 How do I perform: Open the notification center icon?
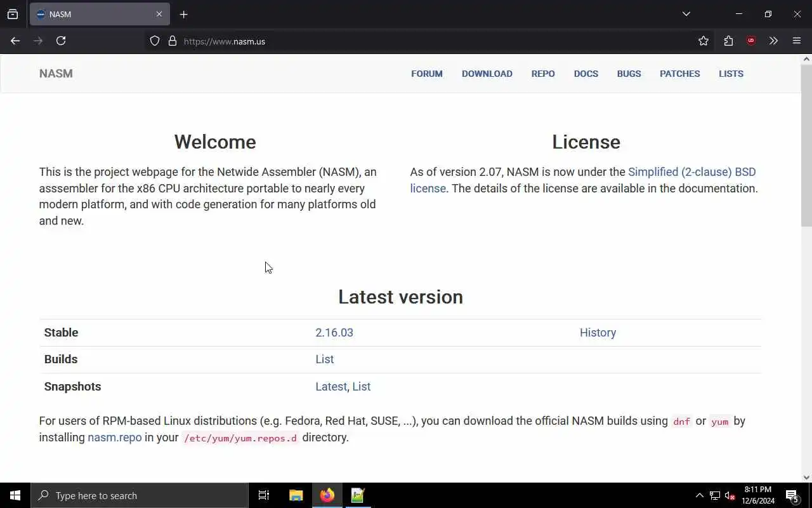coord(792,495)
